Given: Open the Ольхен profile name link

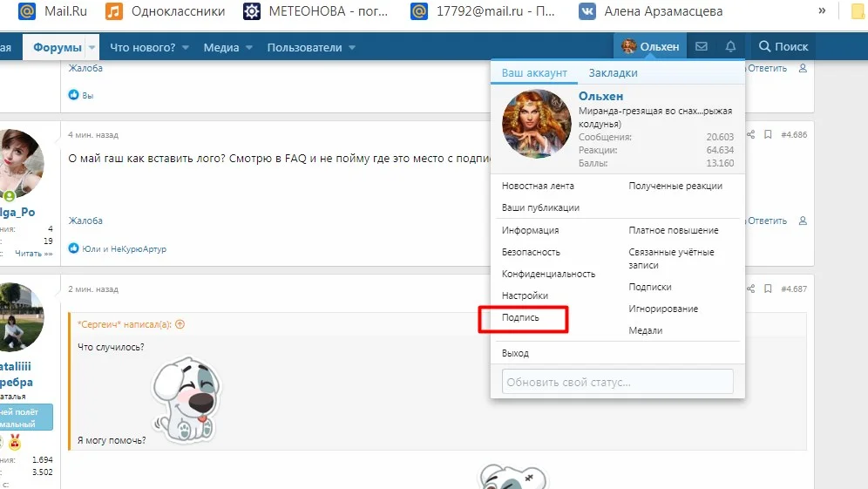Looking at the screenshot, I should tap(600, 96).
